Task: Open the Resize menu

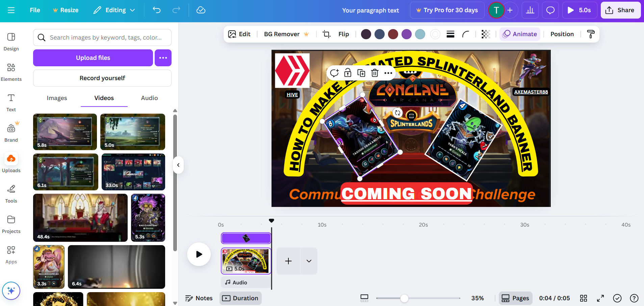Action: coord(66,10)
